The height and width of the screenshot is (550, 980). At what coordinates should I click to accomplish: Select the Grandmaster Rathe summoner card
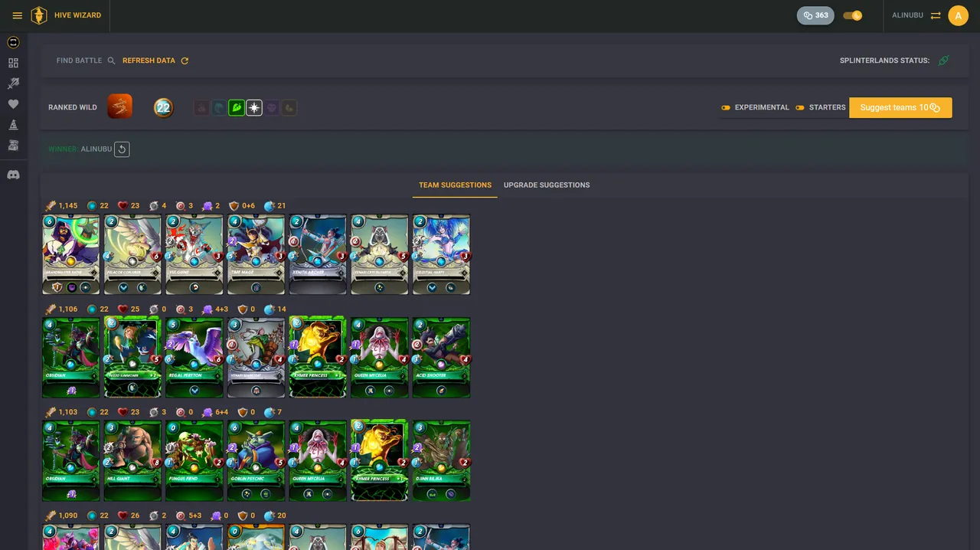click(71, 254)
